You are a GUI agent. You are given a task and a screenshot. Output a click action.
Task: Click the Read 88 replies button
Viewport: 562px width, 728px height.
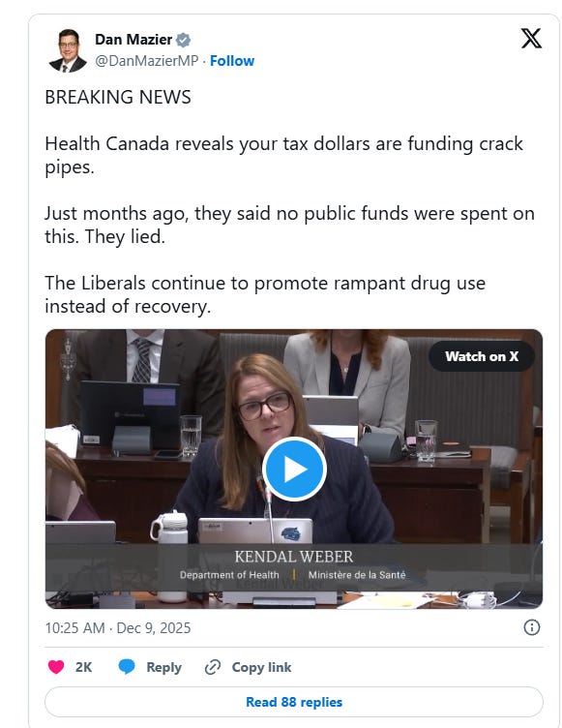(x=294, y=702)
